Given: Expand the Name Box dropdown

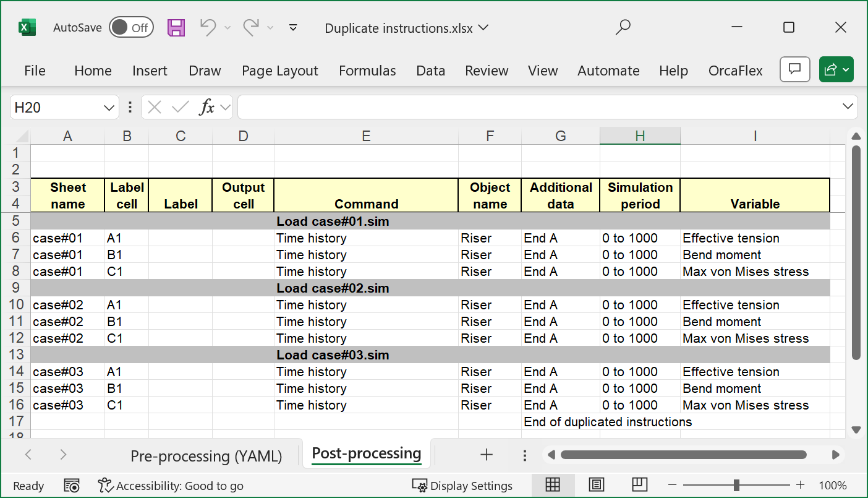Looking at the screenshot, I should [x=109, y=108].
